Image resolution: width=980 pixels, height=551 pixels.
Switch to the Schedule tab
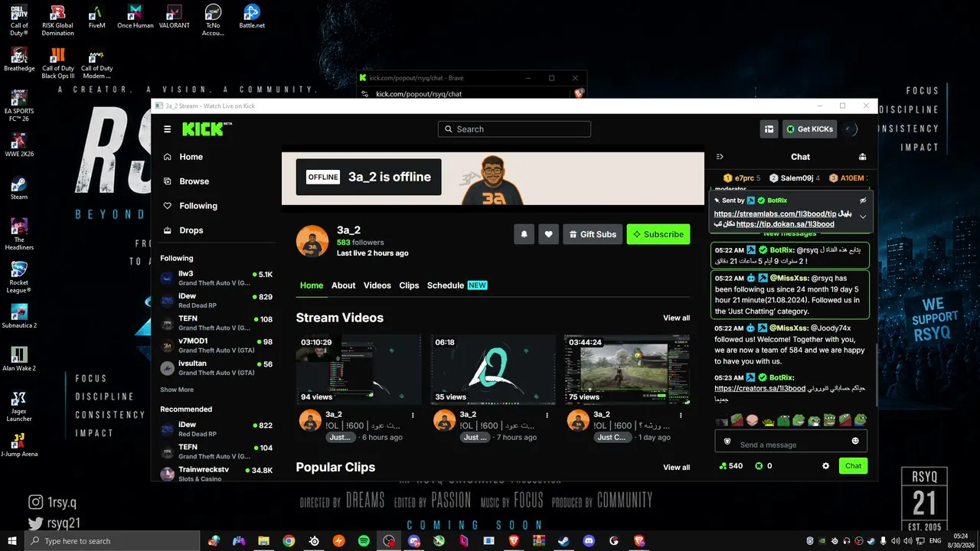(457, 285)
